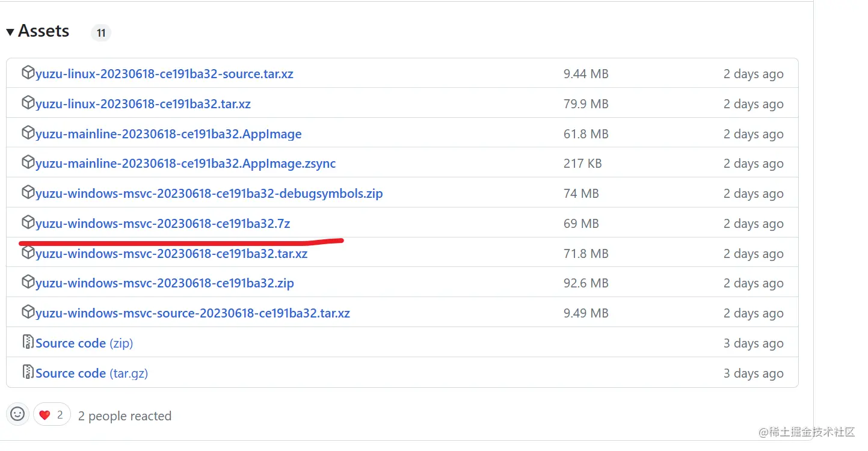Click package icon beside AppImage.zsync
Screen dimensions: 868x451
28,162
